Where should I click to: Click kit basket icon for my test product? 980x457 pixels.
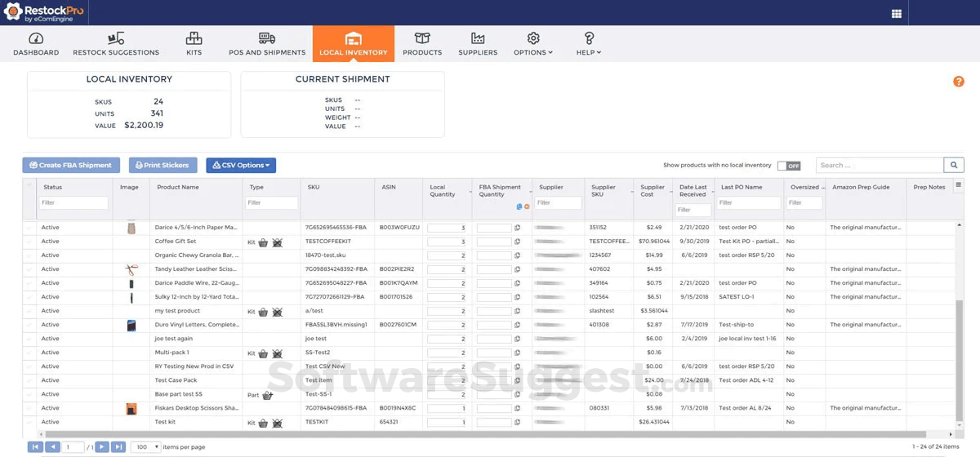click(x=263, y=312)
